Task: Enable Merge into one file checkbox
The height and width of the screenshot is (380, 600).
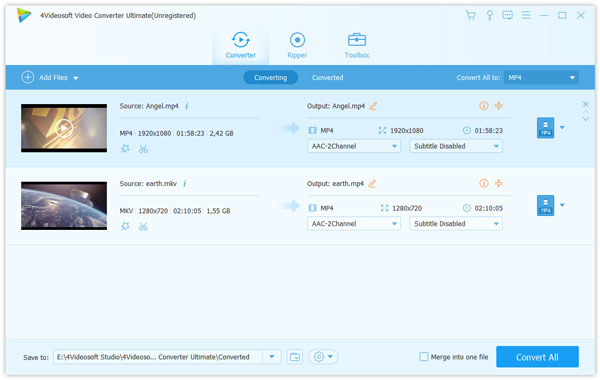Action: [424, 357]
